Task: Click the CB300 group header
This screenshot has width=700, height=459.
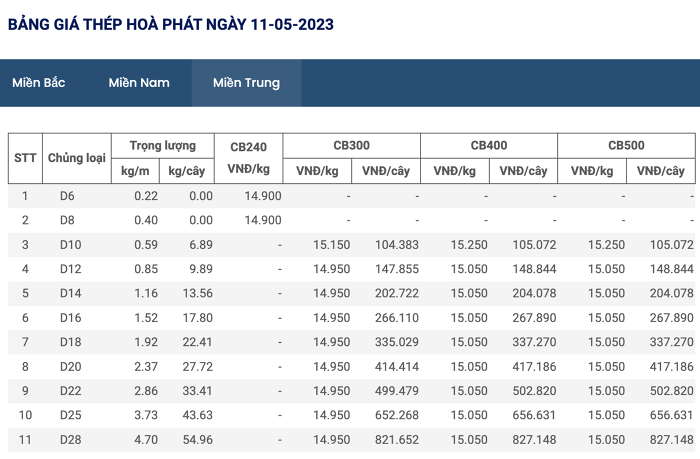Action: pyautogui.click(x=351, y=146)
